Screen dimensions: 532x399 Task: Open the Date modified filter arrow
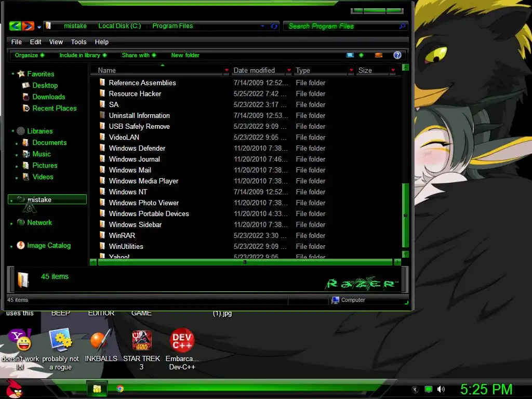pyautogui.click(x=289, y=70)
